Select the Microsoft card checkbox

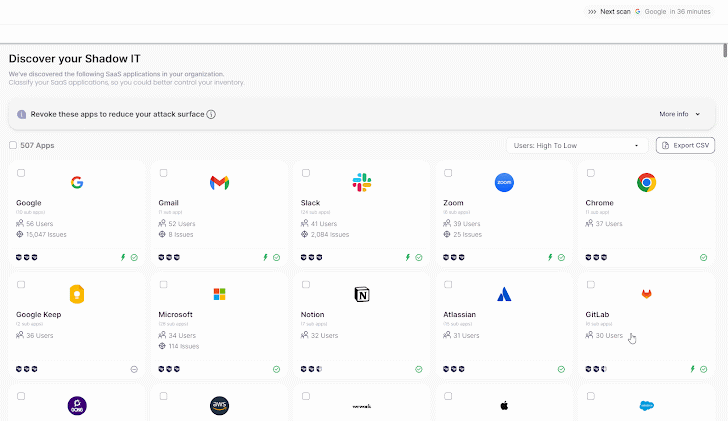point(164,285)
